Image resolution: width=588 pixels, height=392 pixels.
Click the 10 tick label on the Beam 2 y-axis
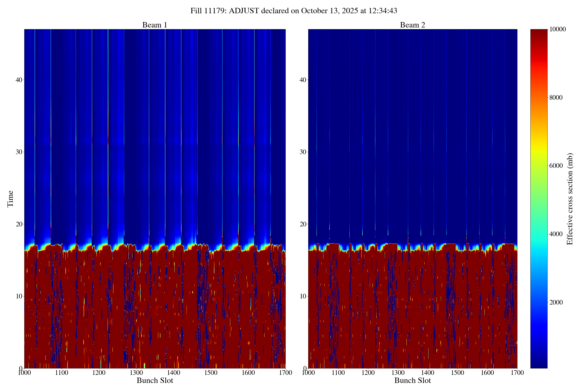tap(303, 296)
